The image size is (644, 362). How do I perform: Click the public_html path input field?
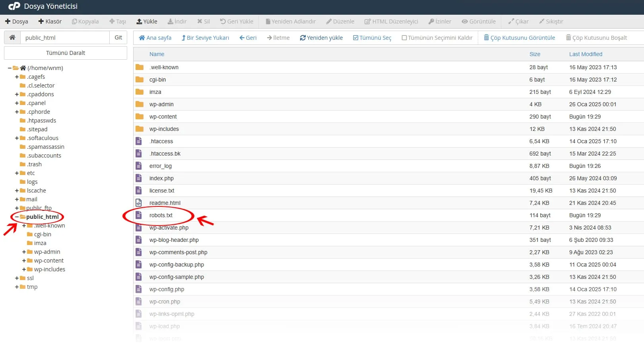65,37
